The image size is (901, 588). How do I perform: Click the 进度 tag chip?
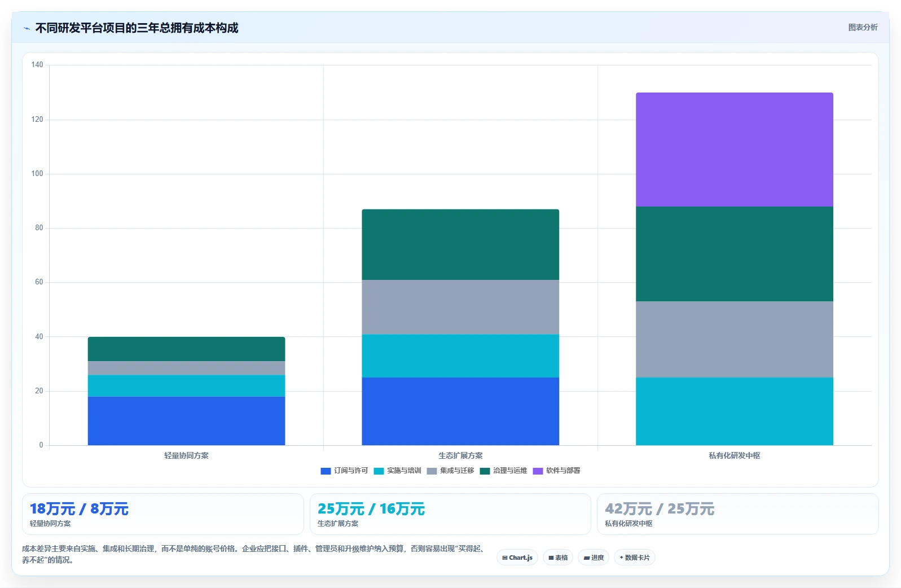pyautogui.click(x=594, y=558)
